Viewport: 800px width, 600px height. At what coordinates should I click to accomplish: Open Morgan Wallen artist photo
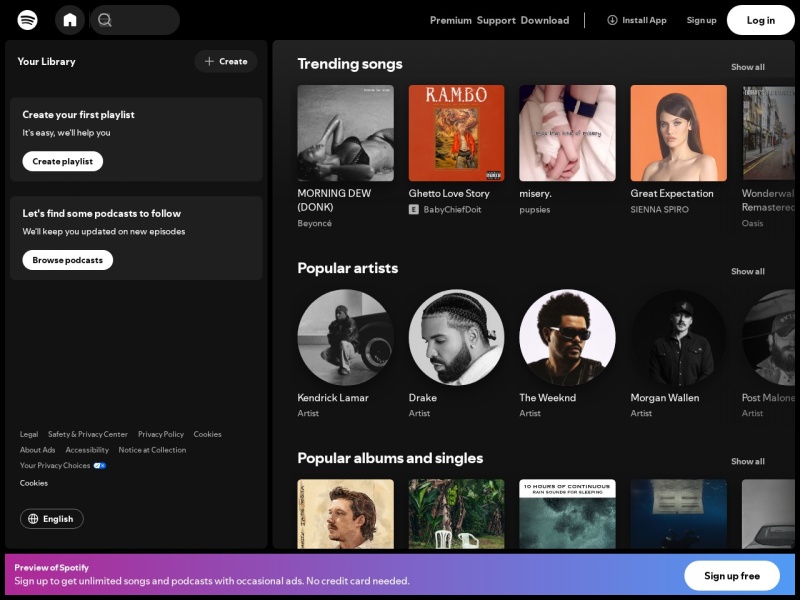coord(679,337)
